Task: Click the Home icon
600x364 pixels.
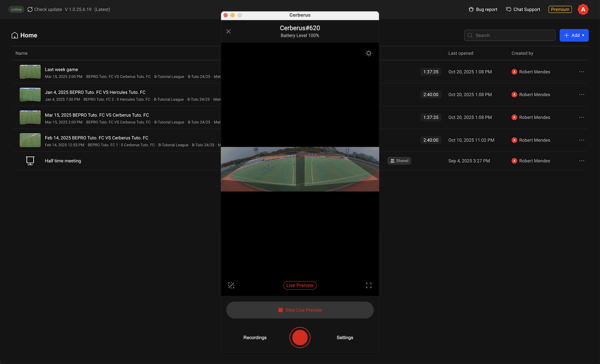Action: [x=15, y=35]
